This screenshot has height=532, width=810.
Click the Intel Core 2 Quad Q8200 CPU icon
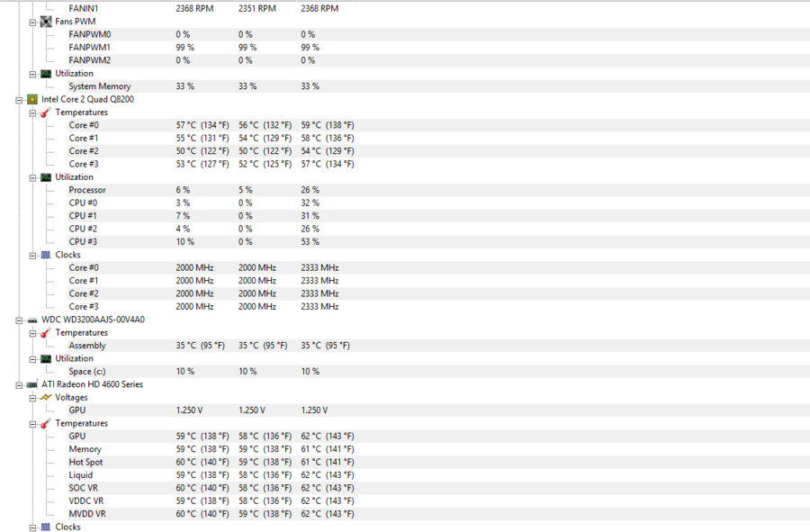(x=32, y=99)
